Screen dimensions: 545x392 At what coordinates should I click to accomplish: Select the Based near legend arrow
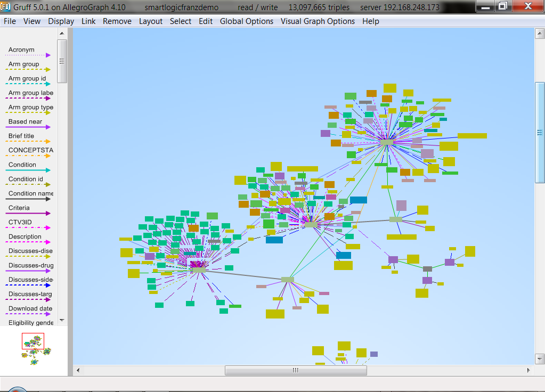click(x=29, y=127)
